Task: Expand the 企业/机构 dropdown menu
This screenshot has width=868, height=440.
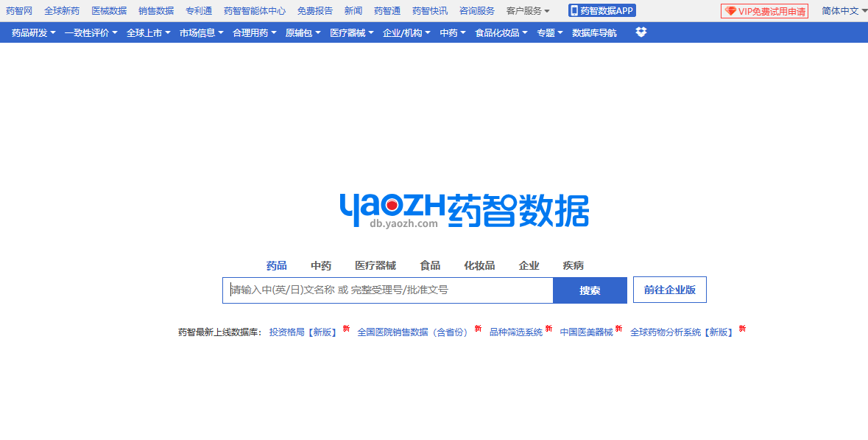Action: (406, 32)
